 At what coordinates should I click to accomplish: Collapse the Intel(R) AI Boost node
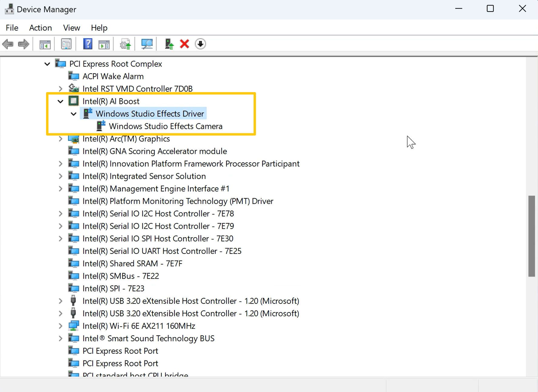61,101
